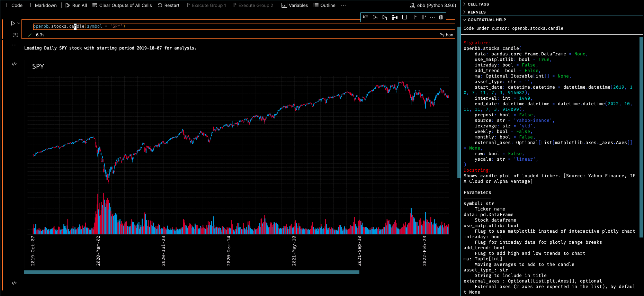Click Execute Group 1

point(206,5)
